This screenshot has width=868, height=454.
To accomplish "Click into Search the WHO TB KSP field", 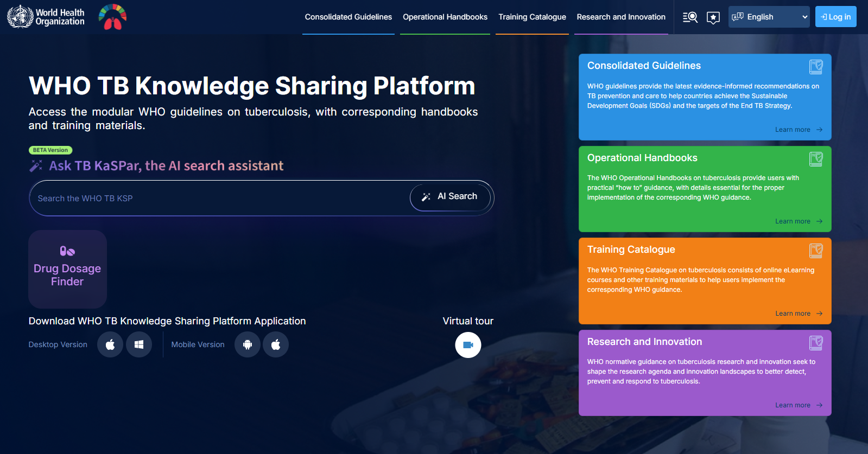I will [x=217, y=199].
